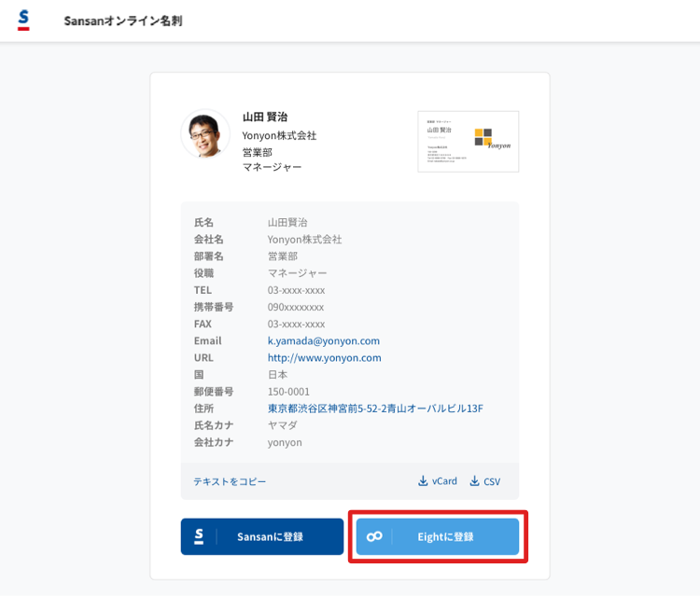The height and width of the screenshot is (596, 700).
Task: Click the mobile number 090xxxxxxxx
Action: (296, 308)
